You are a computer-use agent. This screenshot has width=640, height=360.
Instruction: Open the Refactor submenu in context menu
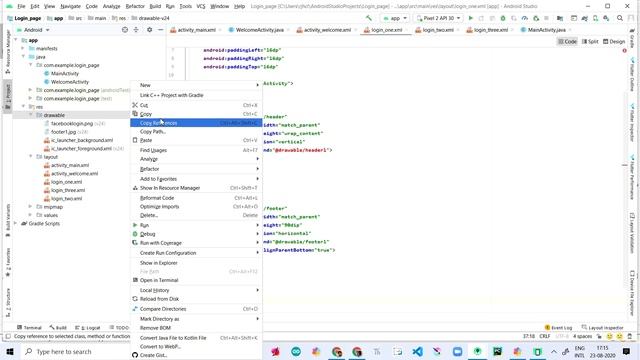[x=196, y=169]
